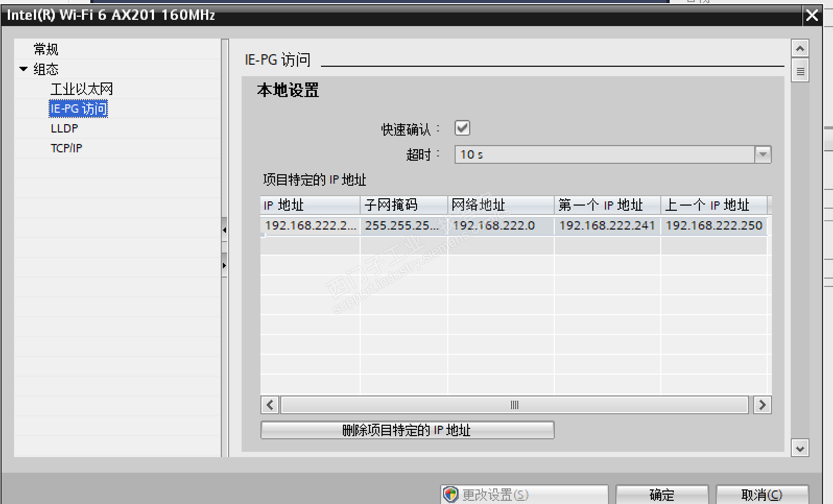Screen dimensions: 833x504
Task: Select first IP 192.168.222.241 cell
Action: coord(608,225)
